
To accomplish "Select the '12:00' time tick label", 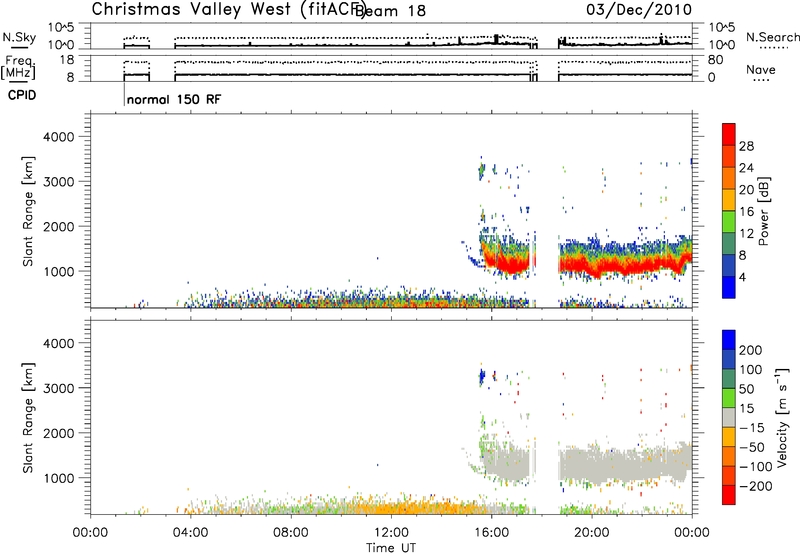I will point(391,533).
